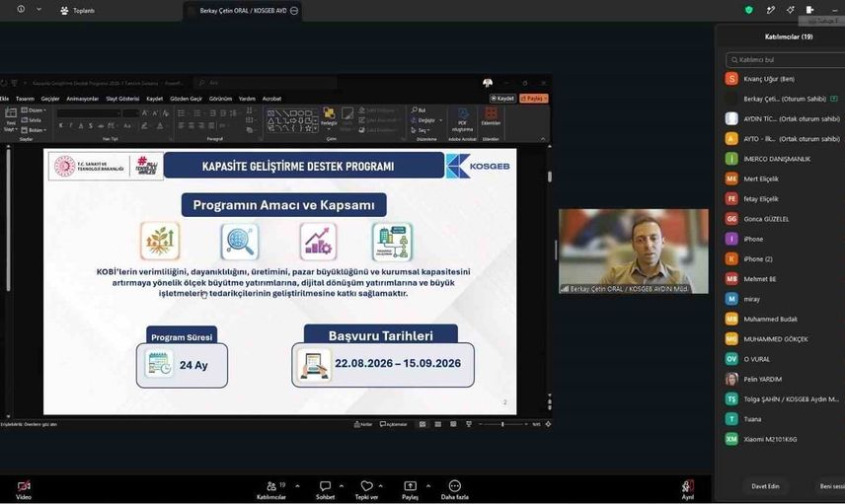Switch to Normal view icon in status bar

point(422,424)
